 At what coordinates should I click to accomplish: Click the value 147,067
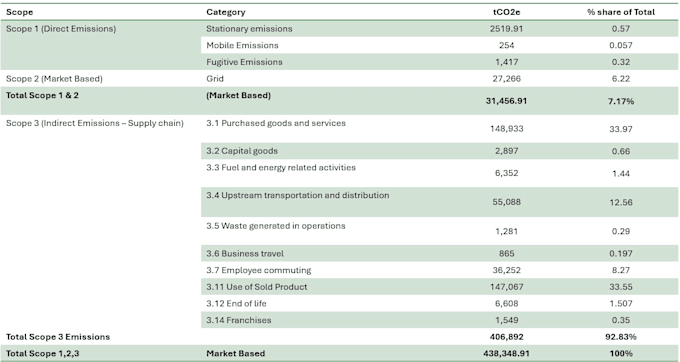click(x=507, y=287)
